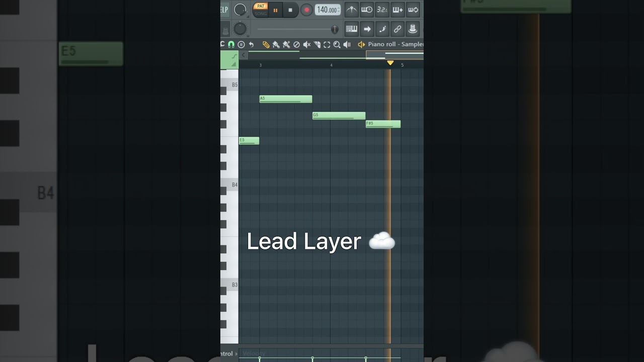Viewport: 644px width, 362px height.
Task: Click the main volume knob
Action: tap(240, 9)
